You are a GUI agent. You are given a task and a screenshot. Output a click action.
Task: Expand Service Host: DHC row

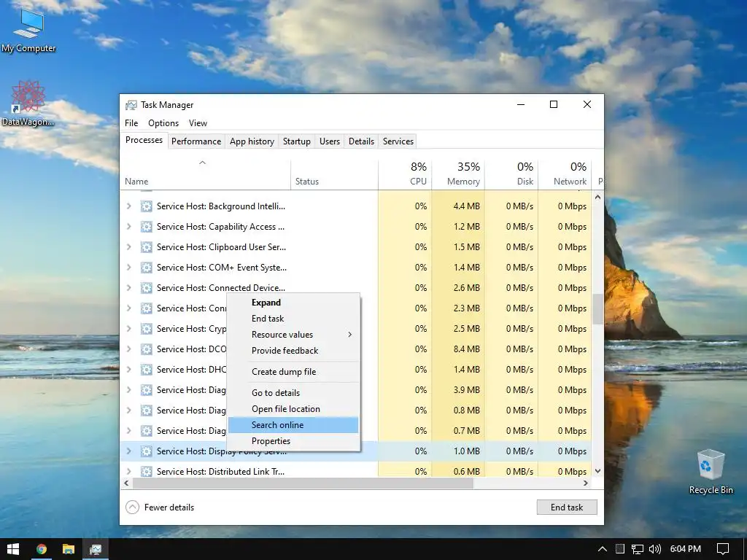pyautogui.click(x=128, y=370)
